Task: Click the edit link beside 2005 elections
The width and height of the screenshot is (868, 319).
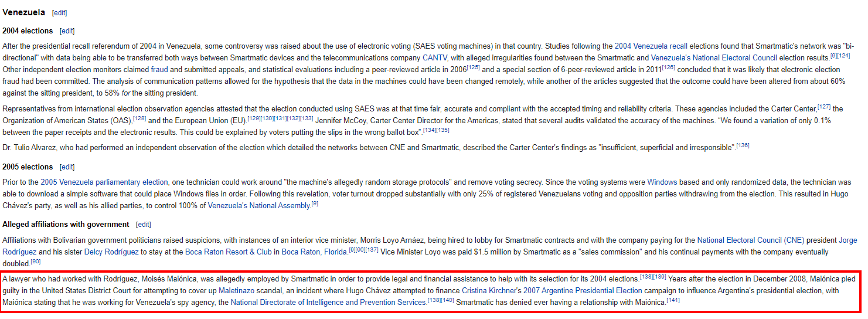Action: [x=67, y=167]
